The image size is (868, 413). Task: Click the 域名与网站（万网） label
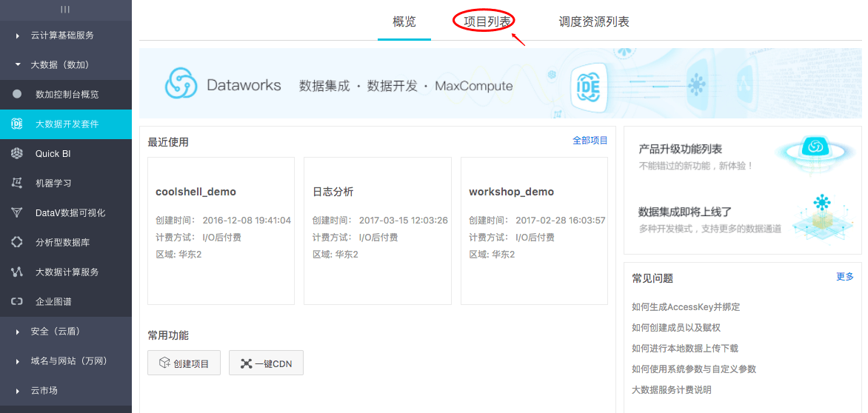tap(69, 361)
